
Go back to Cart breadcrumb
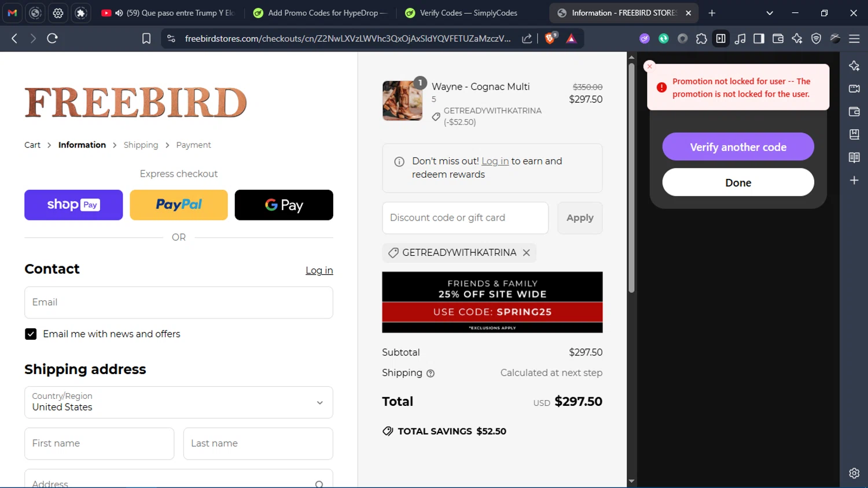click(32, 145)
